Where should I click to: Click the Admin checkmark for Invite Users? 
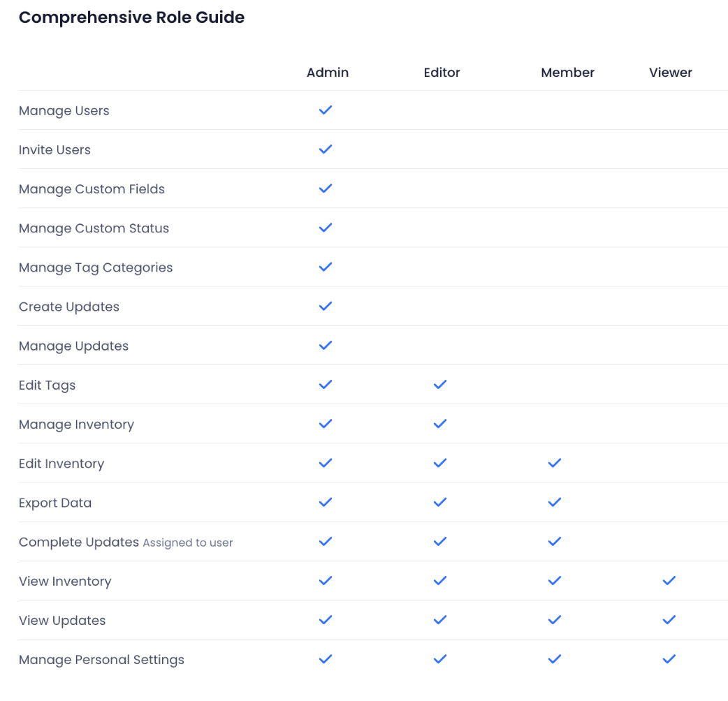(325, 149)
